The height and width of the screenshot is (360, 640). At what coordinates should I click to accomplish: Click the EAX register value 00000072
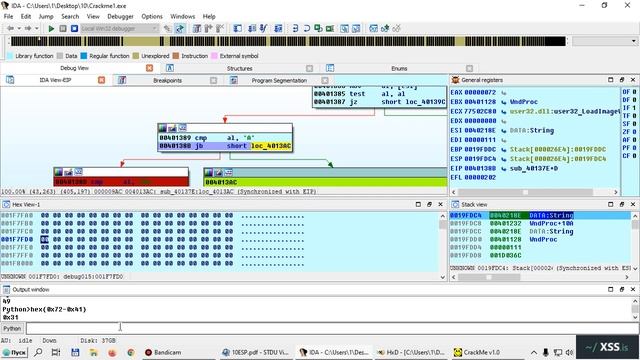480,93
